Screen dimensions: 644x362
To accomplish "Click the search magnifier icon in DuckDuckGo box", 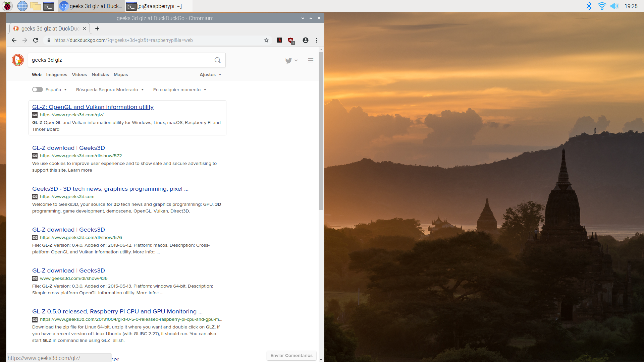I will (218, 60).
